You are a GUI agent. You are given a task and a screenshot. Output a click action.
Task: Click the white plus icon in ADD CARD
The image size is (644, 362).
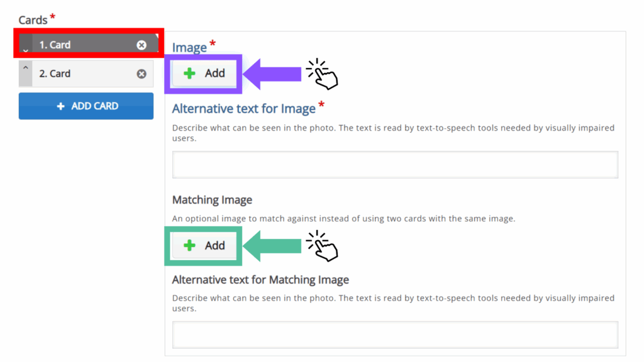(x=61, y=106)
